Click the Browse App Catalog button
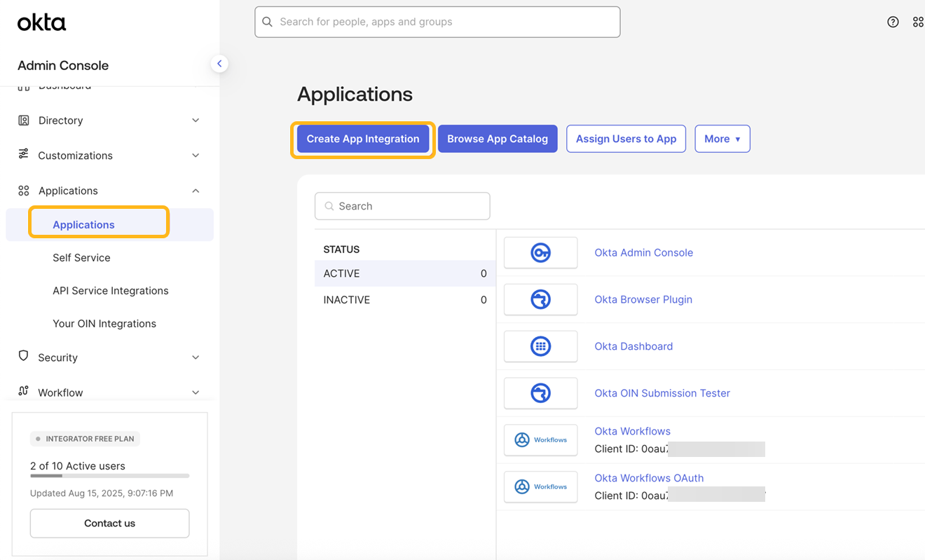The image size is (925, 560). (x=498, y=139)
